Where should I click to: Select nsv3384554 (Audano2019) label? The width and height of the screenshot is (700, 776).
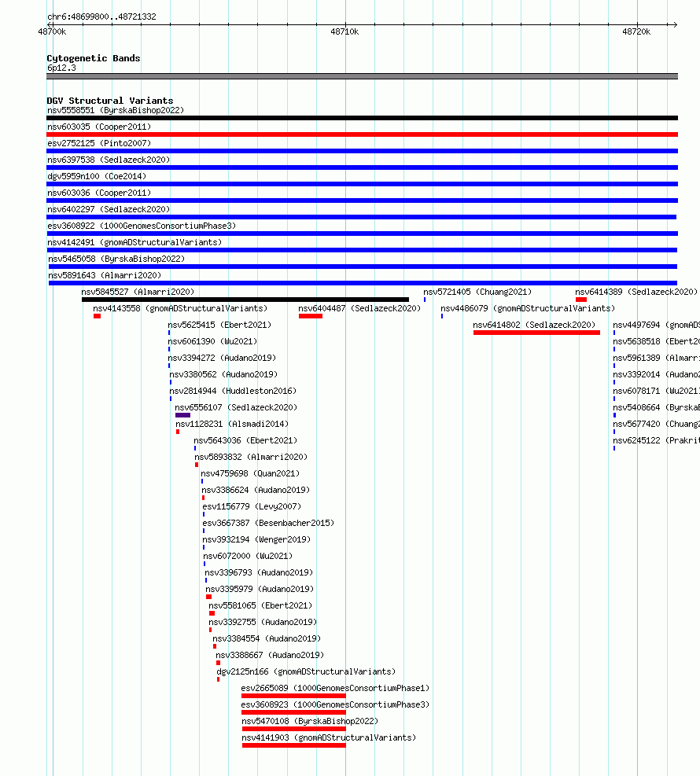(x=267, y=638)
